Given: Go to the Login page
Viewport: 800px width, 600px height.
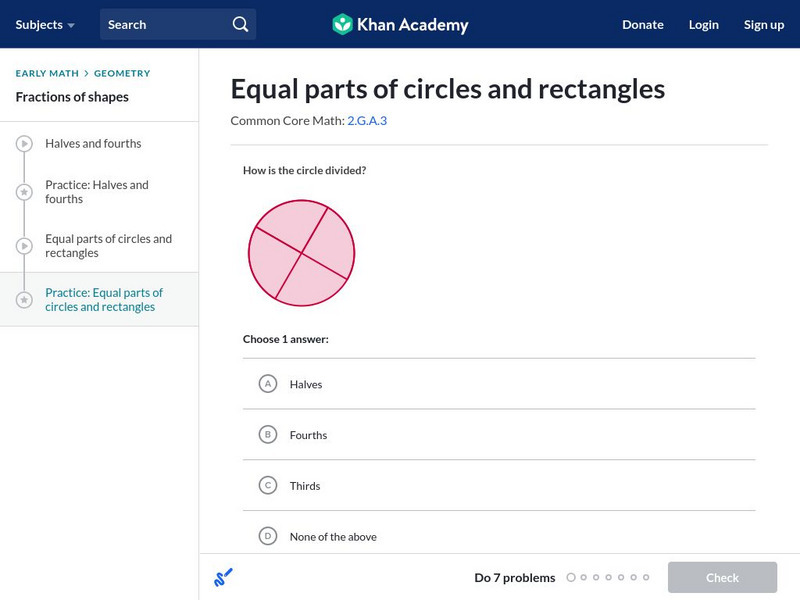Looking at the screenshot, I should tap(703, 24).
